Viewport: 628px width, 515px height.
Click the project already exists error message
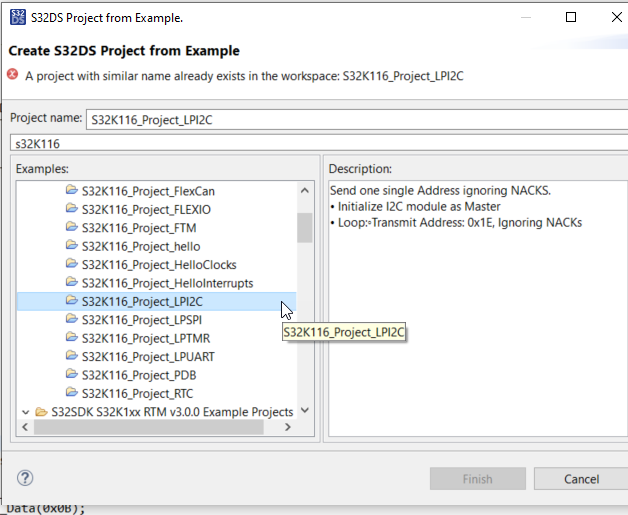244,76
